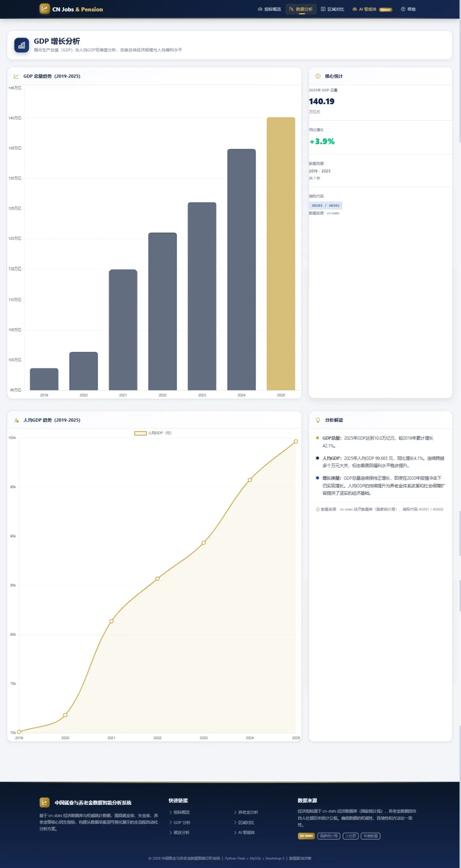Click the GDP 增长分析 building icon

tap(22, 45)
